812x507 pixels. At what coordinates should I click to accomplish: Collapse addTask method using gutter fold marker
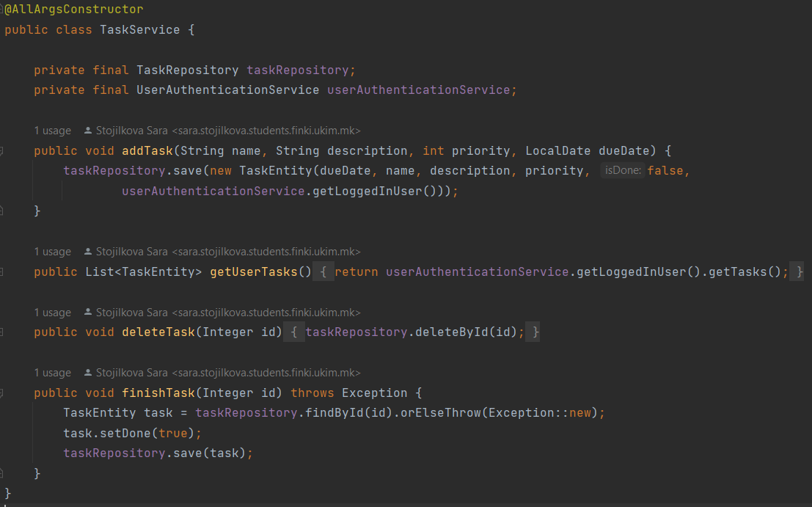2,151
